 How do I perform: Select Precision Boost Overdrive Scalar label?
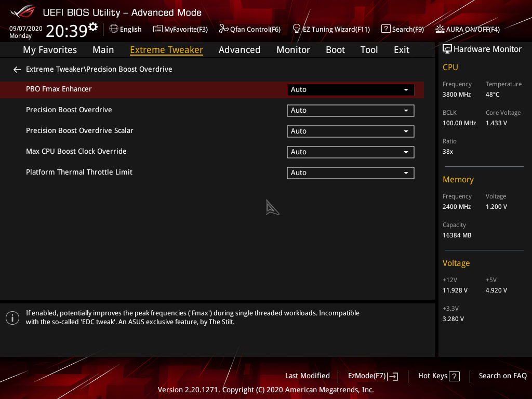tap(79, 130)
